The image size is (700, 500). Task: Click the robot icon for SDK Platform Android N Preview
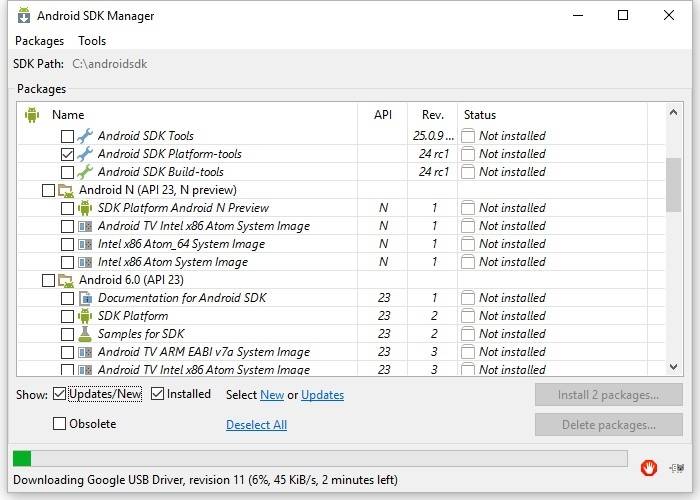point(85,208)
